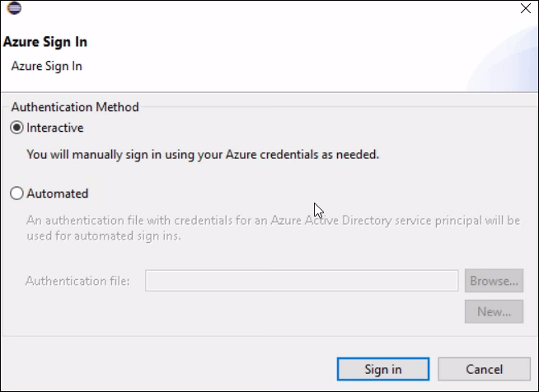Close the Azure Sign In dialog
The width and height of the screenshot is (539, 392).
[x=524, y=9]
